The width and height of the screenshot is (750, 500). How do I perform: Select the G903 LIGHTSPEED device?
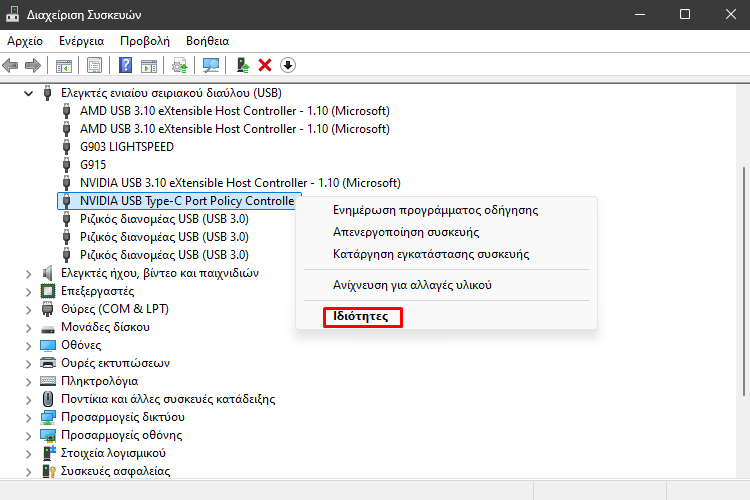tap(127, 147)
